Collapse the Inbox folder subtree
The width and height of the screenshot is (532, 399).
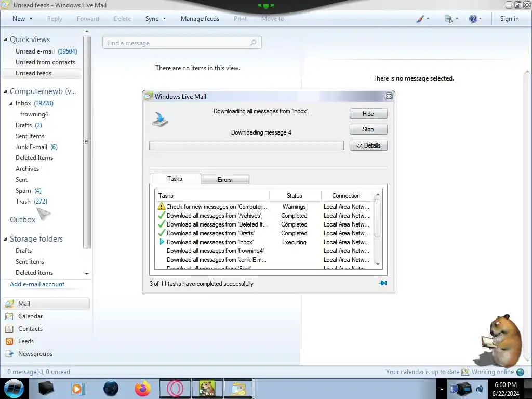click(11, 103)
